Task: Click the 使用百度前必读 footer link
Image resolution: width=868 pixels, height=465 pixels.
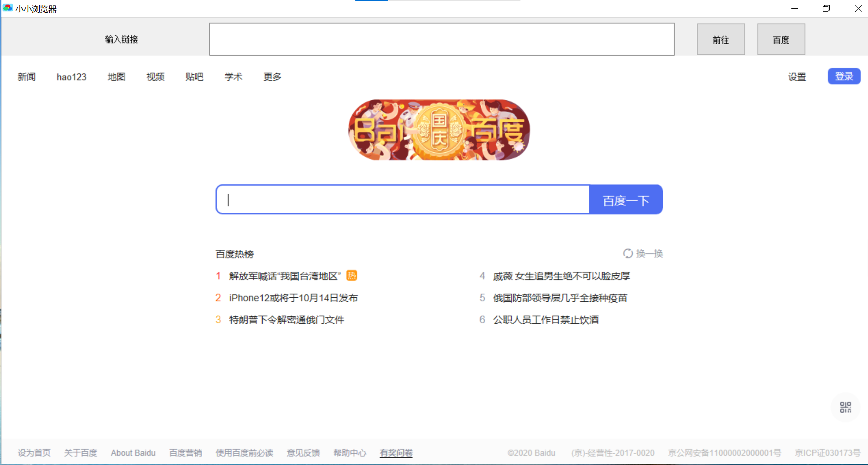Action: pos(244,453)
